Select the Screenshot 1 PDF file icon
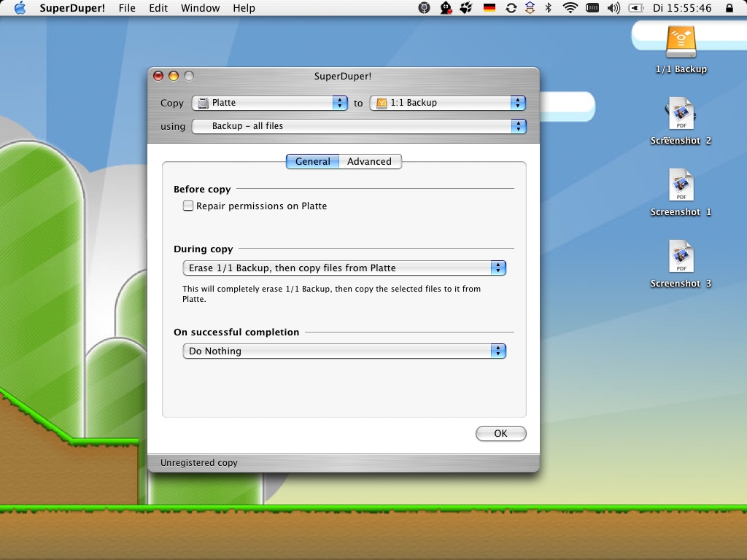The image size is (747, 560). [x=681, y=184]
